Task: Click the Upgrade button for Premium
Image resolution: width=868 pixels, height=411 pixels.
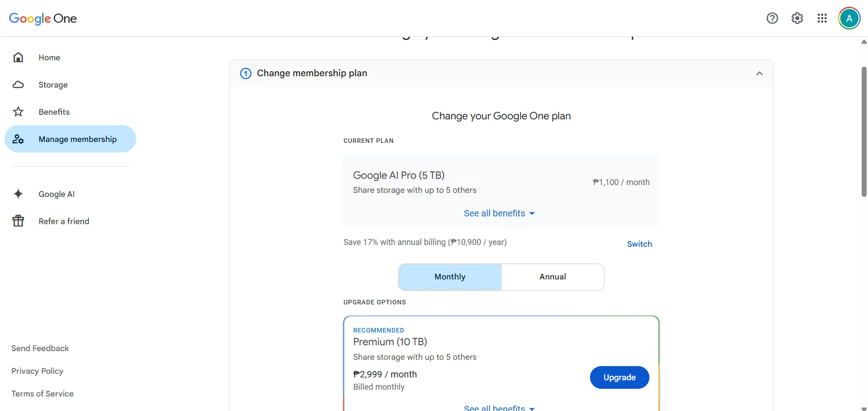Action: pyautogui.click(x=619, y=377)
